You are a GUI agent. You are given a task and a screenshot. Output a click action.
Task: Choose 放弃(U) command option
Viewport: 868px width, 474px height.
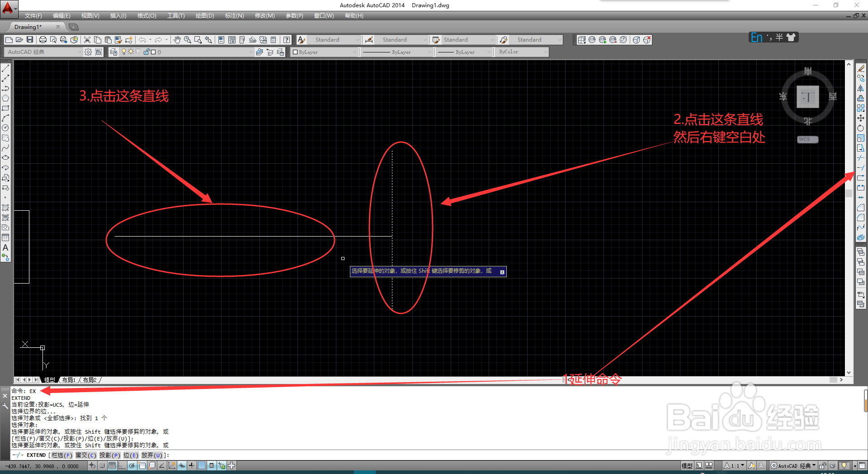coord(152,455)
